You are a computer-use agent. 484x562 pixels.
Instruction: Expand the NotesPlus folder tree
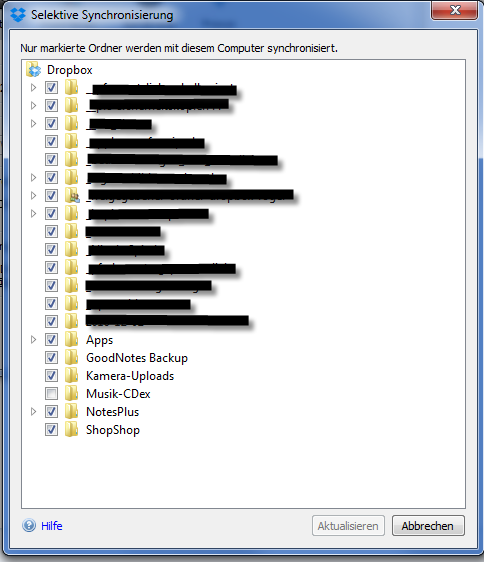pyautogui.click(x=33, y=411)
